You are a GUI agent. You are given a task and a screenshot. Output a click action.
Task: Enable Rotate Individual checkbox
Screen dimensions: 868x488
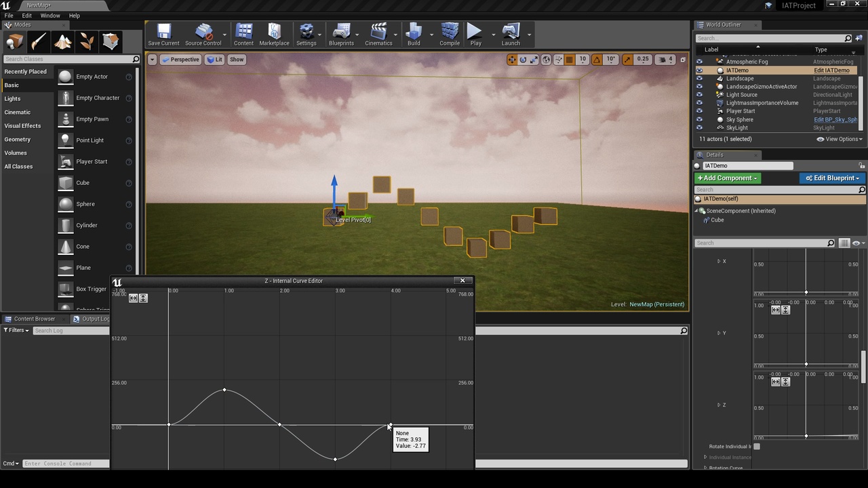pyautogui.click(x=757, y=447)
